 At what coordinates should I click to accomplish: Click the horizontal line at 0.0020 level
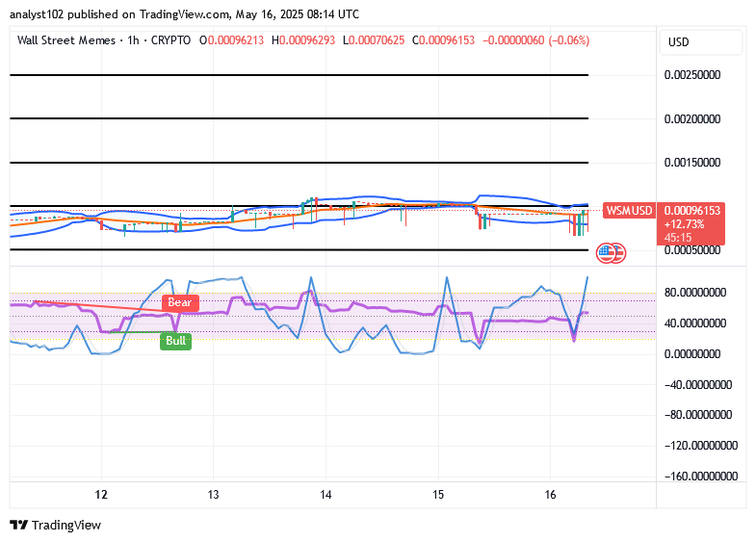(x=299, y=118)
